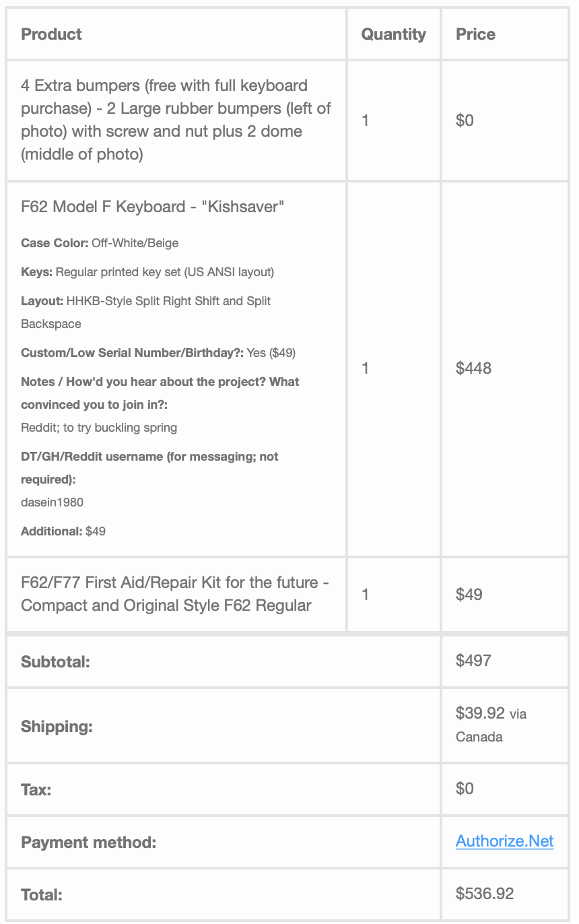Open the Authorize.Net payment link
Viewport: 579px width, 924px height.
pyautogui.click(x=504, y=841)
